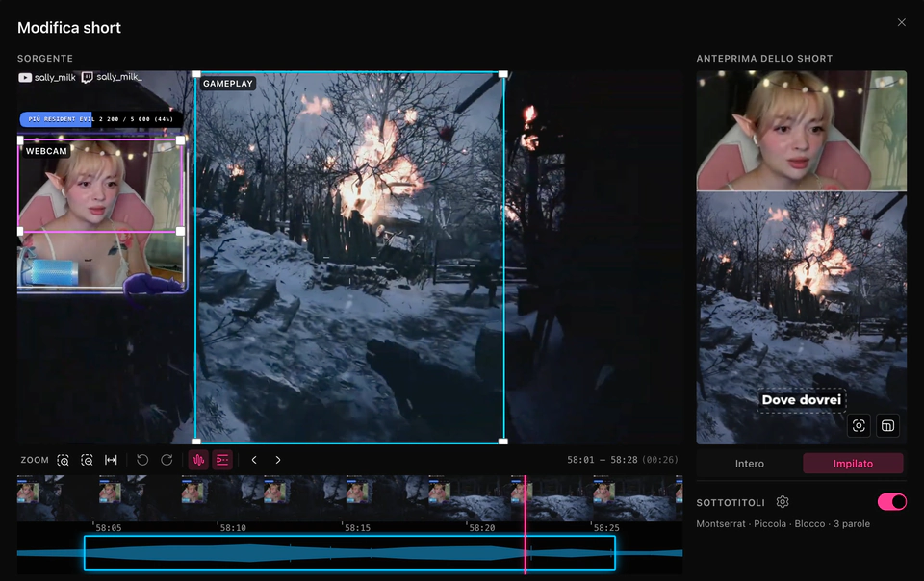Click the 58:05 timeline mark
This screenshot has height=581, width=924.
[109, 528]
